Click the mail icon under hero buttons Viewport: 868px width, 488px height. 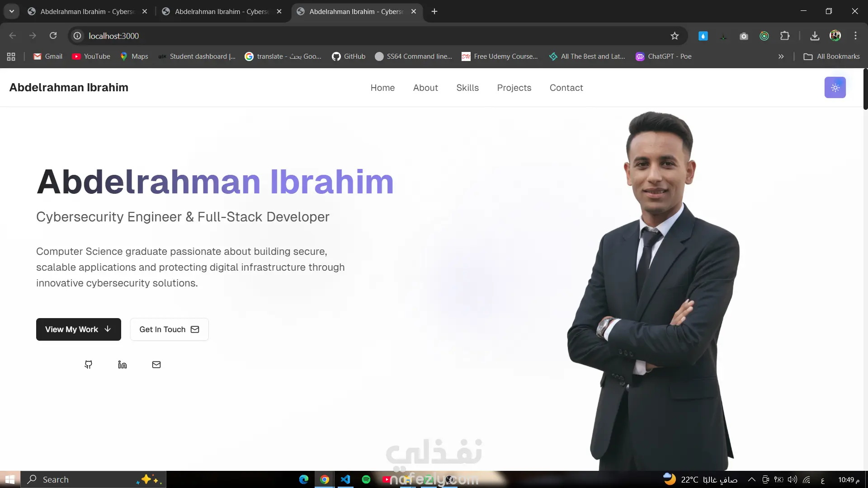156,365
